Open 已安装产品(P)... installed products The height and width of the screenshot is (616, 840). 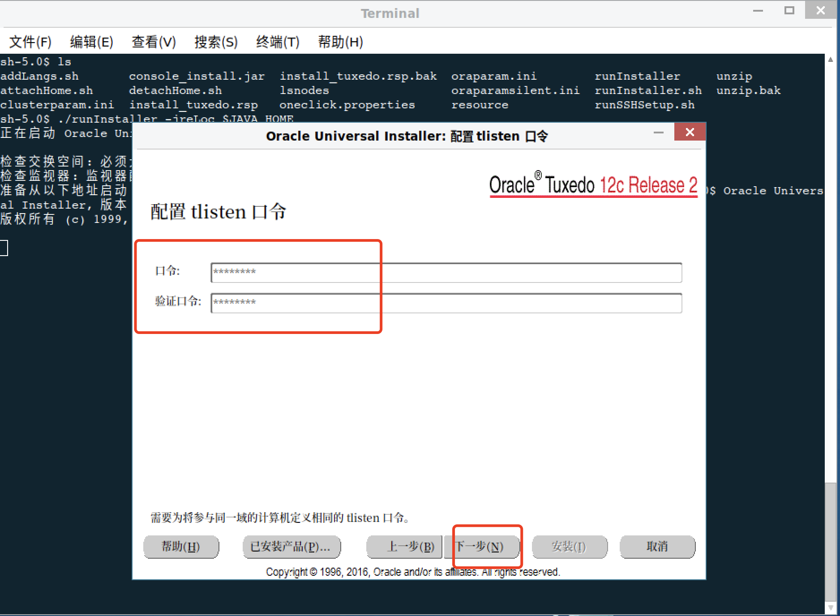(291, 547)
